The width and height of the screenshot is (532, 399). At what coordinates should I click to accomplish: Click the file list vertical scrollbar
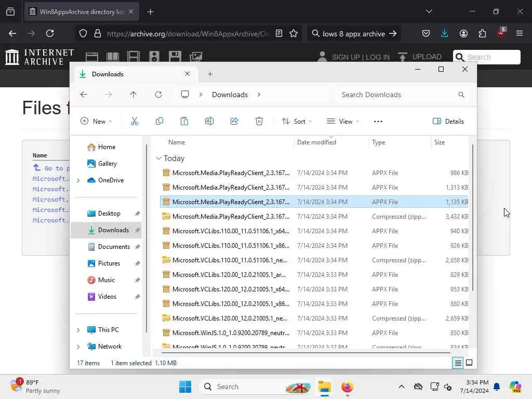tap(472, 217)
